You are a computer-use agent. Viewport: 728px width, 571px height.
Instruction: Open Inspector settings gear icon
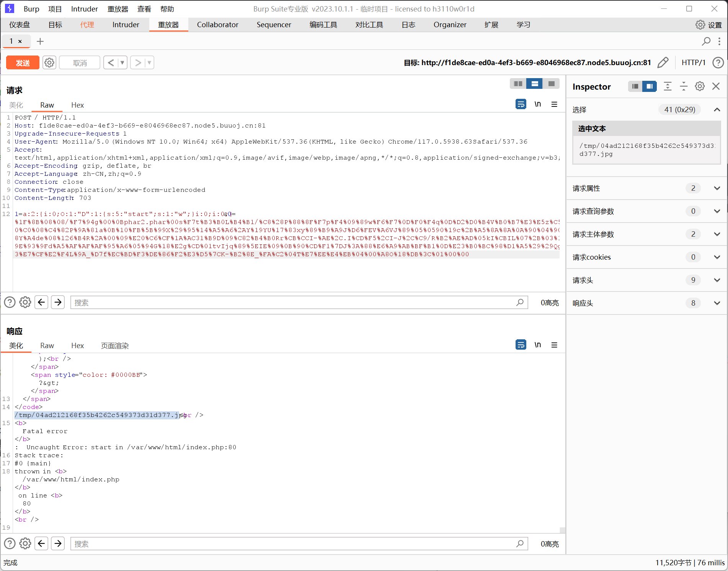pos(700,87)
